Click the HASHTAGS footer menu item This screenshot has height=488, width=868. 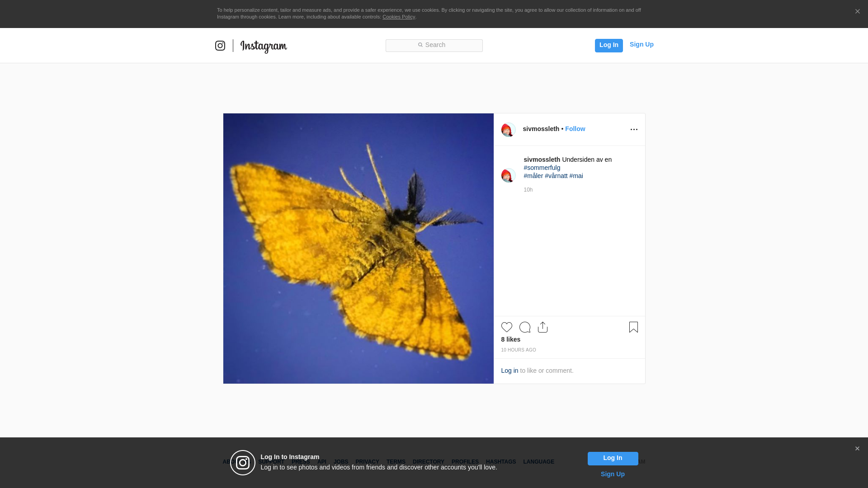pyautogui.click(x=500, y=462)
